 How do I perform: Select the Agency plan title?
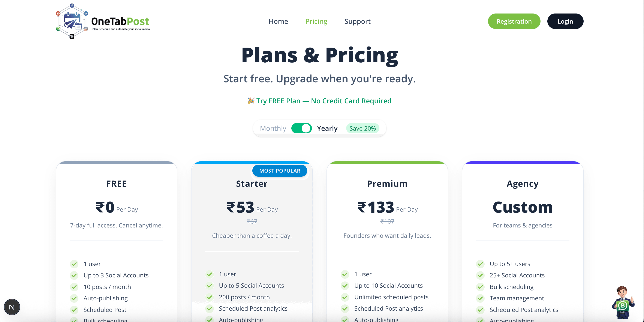pos(523,184)
